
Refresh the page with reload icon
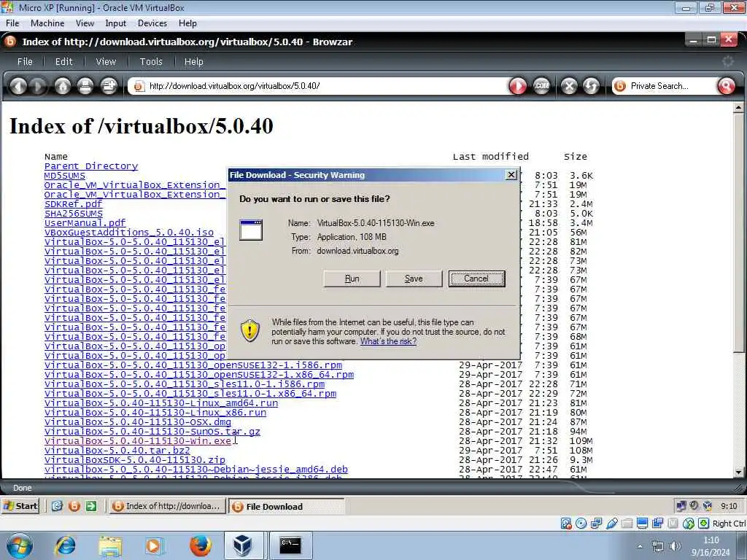(591, 86)
